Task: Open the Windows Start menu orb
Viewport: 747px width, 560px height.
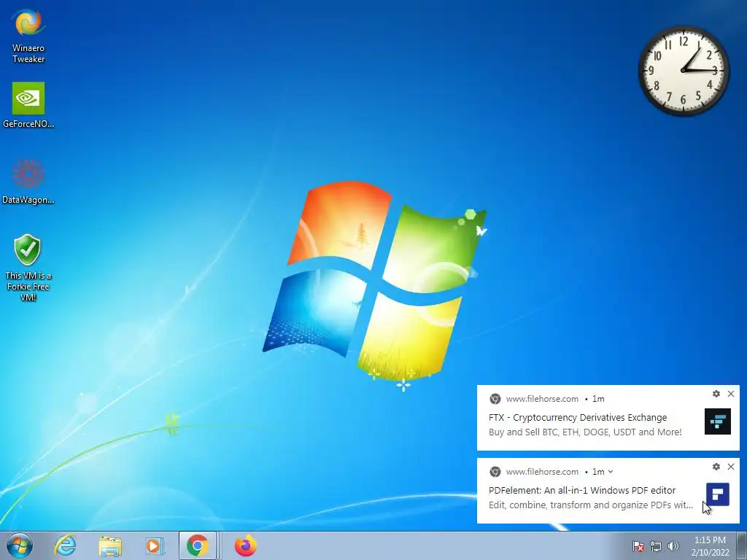Action: 20,545
